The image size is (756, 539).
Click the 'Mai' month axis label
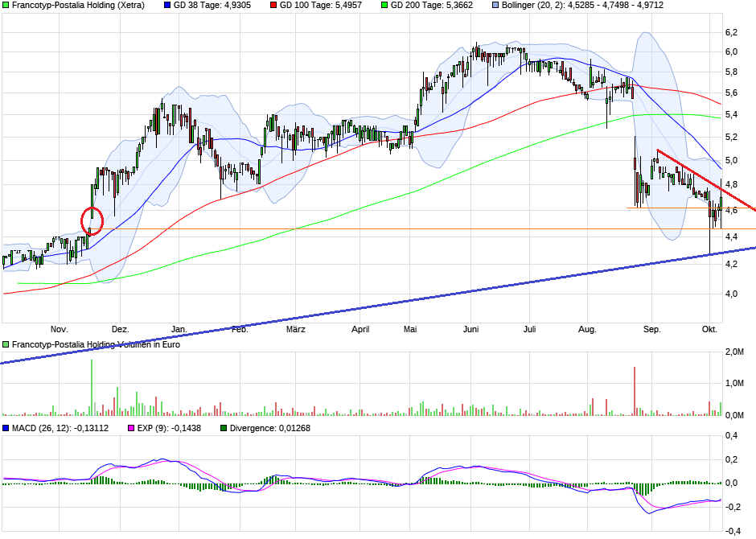click(410, 329)
